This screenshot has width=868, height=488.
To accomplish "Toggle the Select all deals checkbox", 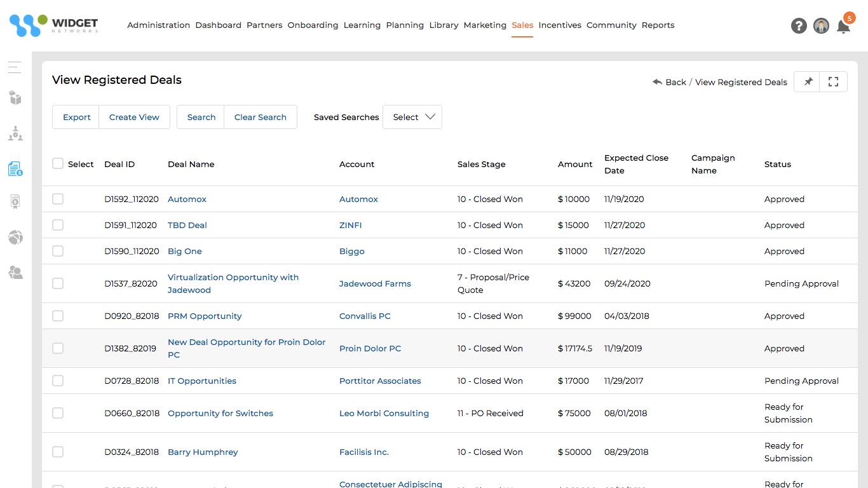I will [58, 163].
